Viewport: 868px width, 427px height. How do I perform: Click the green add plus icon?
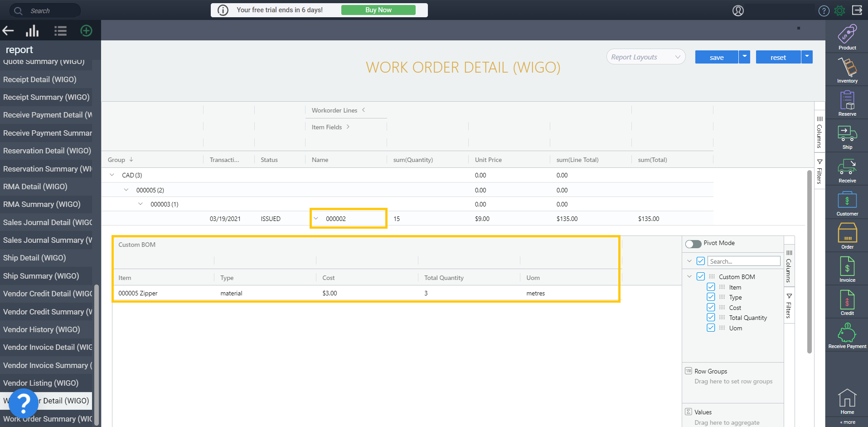point(86,30)
